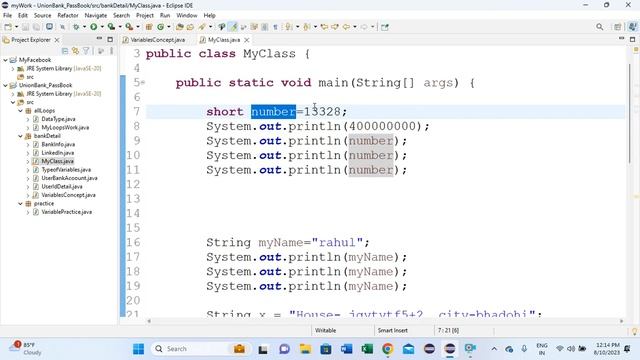Expand the DataType.java tree node
Screen dimensions: 640x360
(28, 119)
